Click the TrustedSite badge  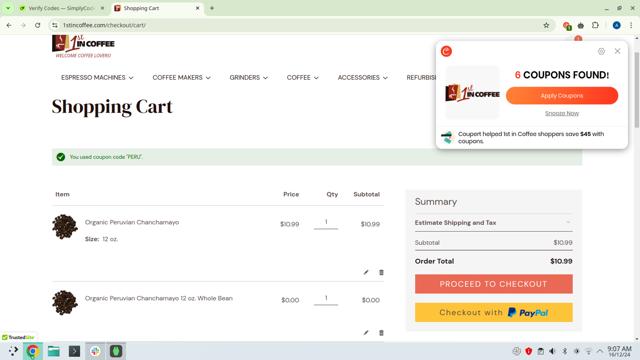point(18,338)
